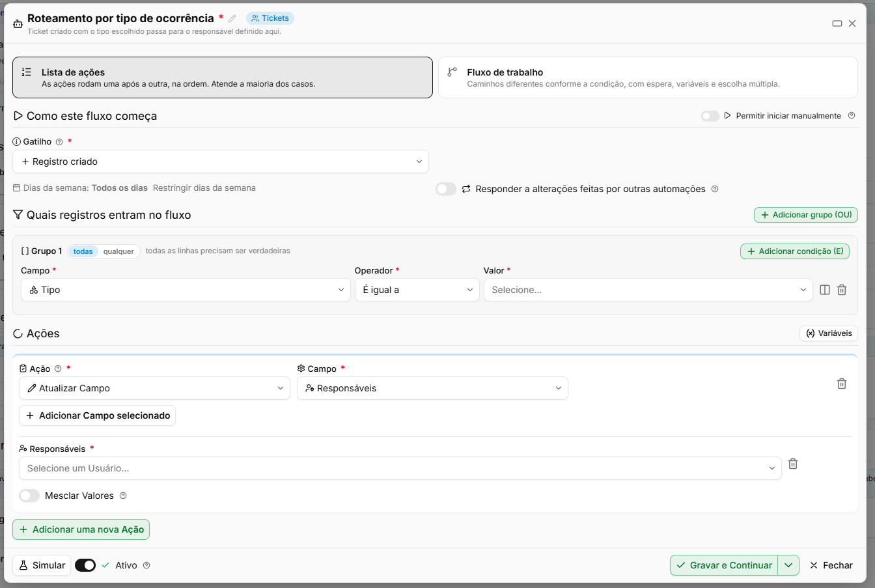Image resolution: width=875 pixels, height=588 pixels.
Task: Remove the Responsáveis field using its trash icon
Action: click(x=793, y=464)
